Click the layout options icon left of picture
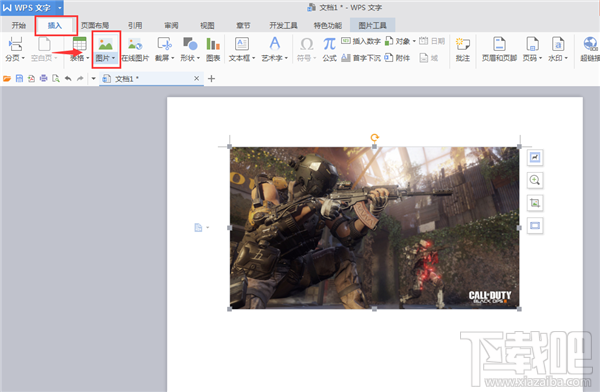Image resolution: width=600 pixels, height=392 pixels. pos(198,227)
